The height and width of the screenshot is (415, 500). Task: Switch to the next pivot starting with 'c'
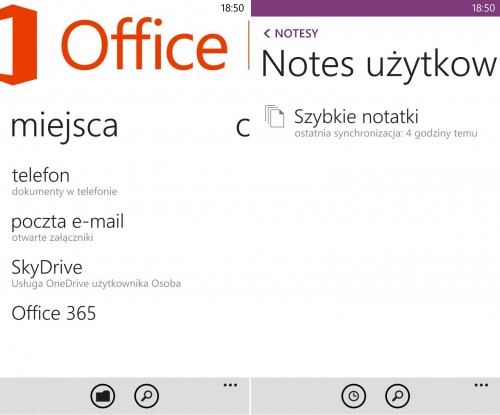(x=243, y=127)
